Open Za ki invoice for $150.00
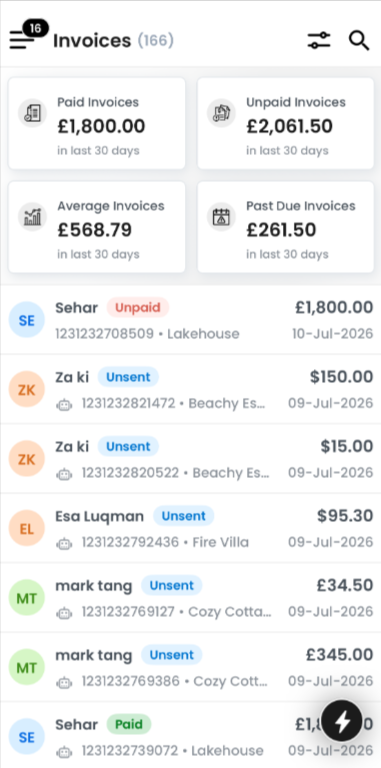This screenshot has height=768, width=381. [190, 389]
